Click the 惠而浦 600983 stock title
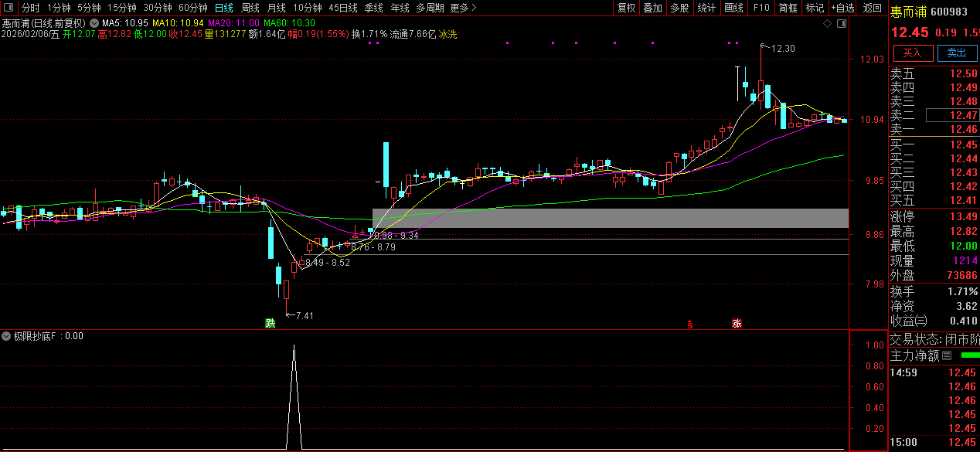The width and height of the screenshot is (980, 452). point(928,12)
